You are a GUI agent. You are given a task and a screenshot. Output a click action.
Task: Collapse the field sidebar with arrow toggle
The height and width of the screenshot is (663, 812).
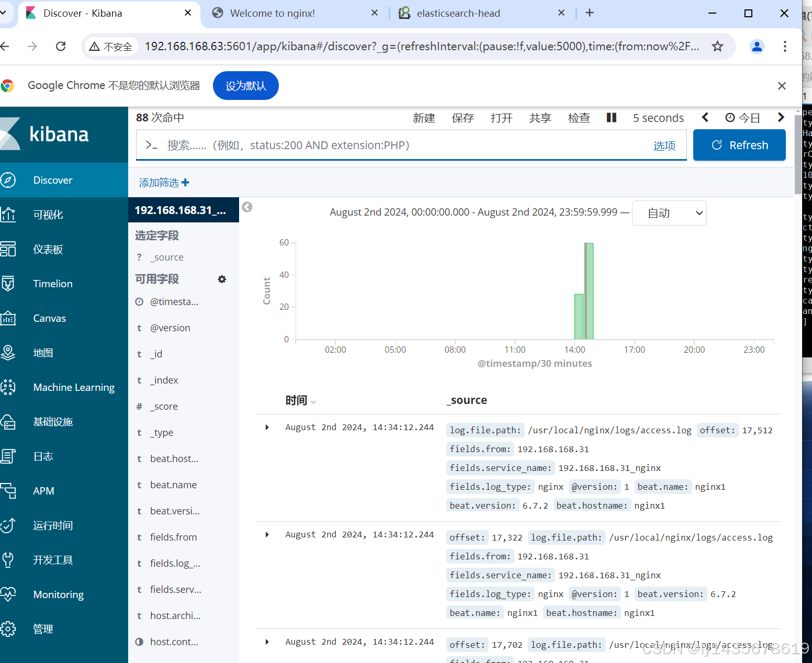coord(247,207)
